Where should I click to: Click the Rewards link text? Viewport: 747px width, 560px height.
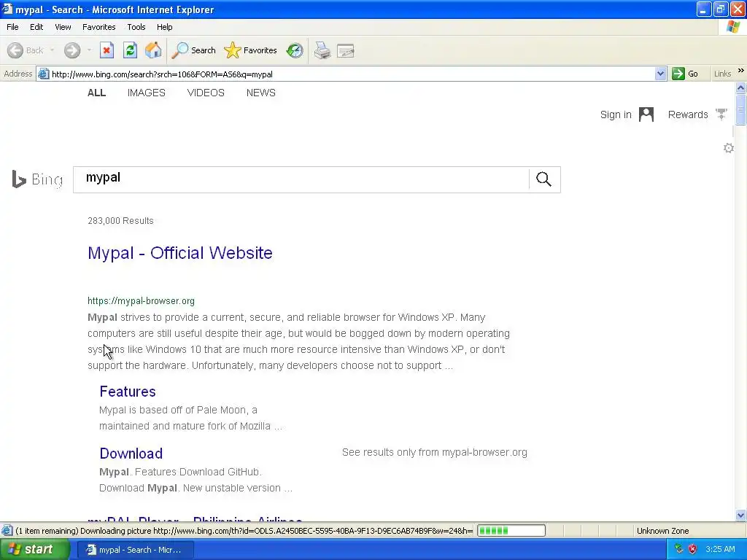click(688, 114)
